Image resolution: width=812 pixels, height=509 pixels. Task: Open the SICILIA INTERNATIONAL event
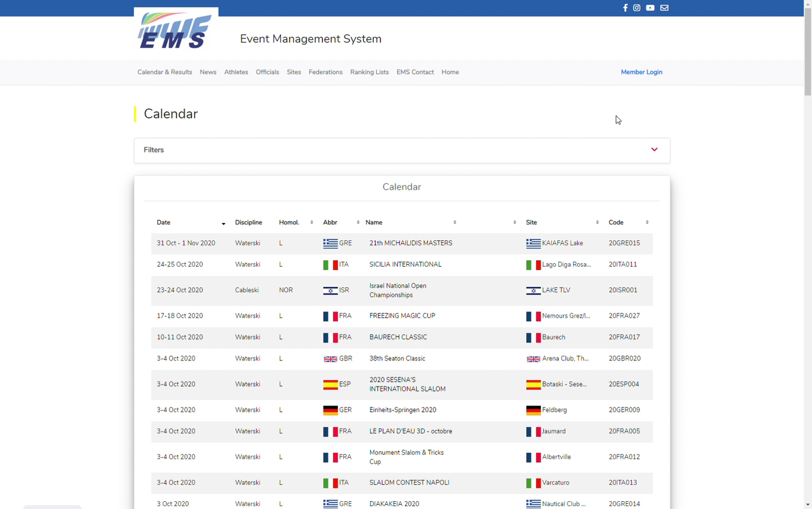pos(405,264)
